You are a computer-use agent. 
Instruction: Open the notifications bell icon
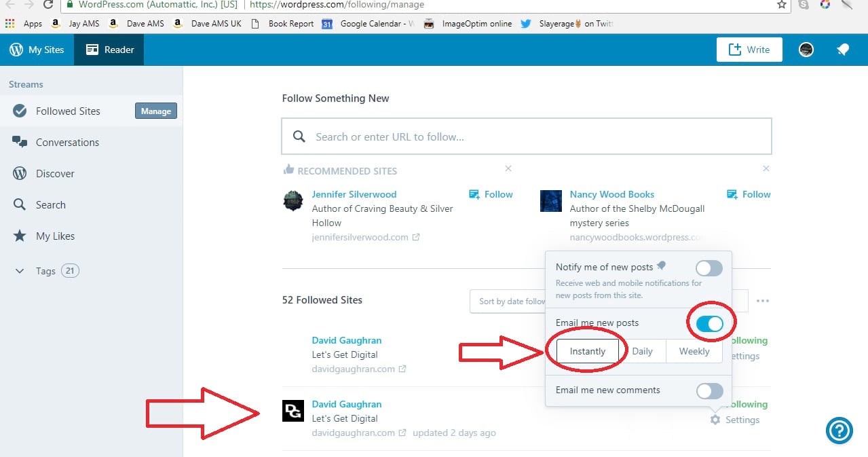pos(843,50)
